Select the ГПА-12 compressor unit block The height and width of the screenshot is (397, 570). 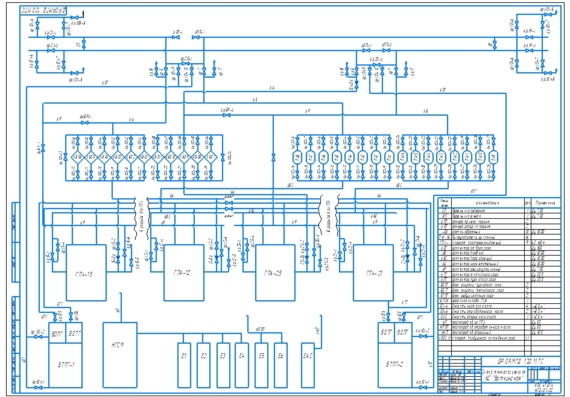184,273
